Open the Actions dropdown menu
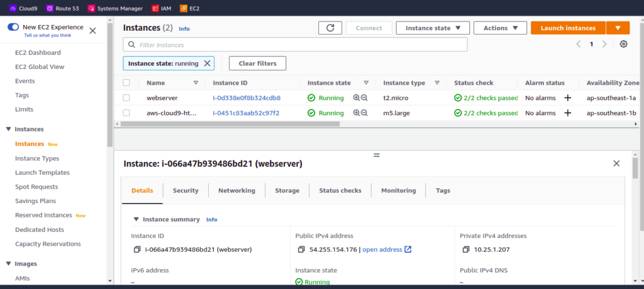 [x=500, y=28]
